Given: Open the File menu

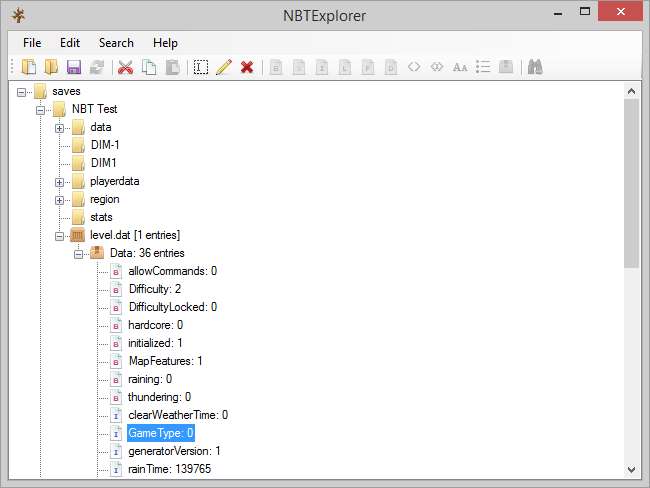Looking at the screenshot, I should click(32, 43).
